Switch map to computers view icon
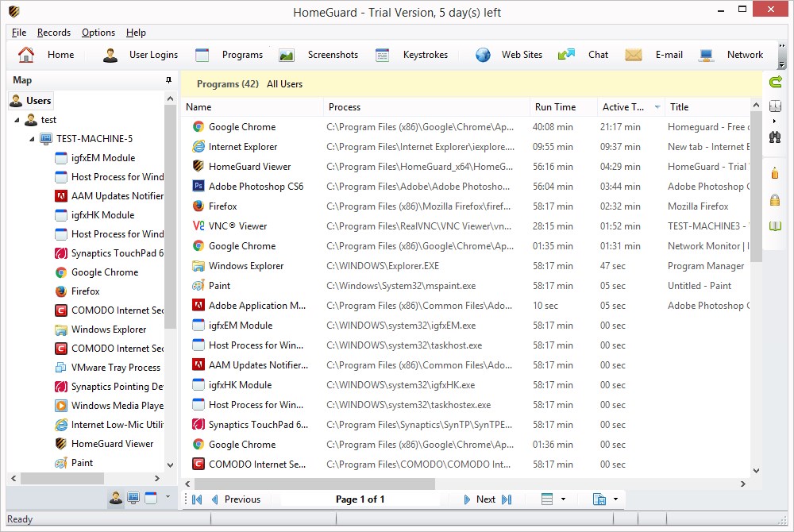Viewport: 794px width, 532px height. 133,498
